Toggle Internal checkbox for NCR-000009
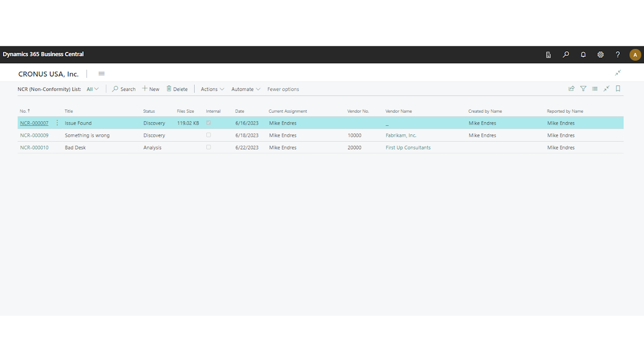This screenshot has width=644, height=362. pos(209,135)
